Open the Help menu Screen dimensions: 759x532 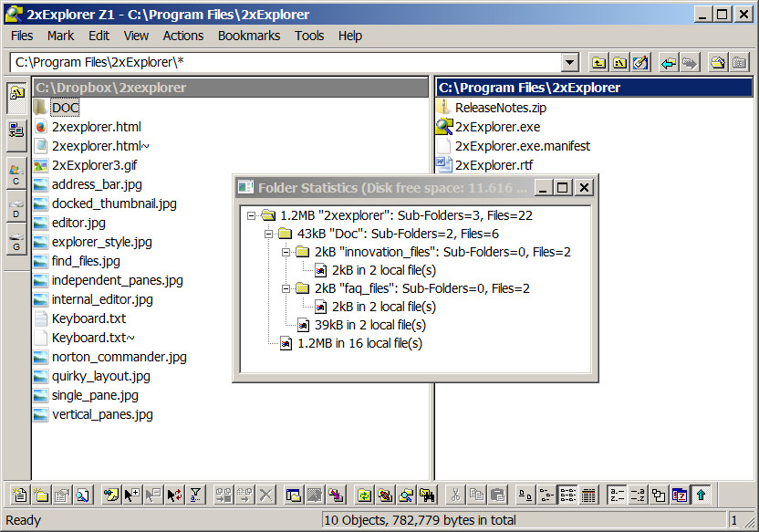(350, 36)
